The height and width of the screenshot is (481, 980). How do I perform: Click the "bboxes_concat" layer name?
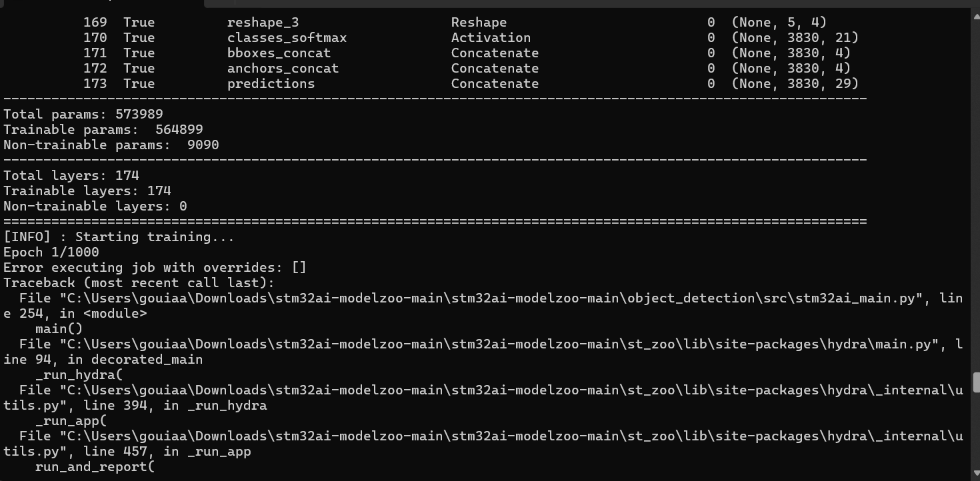point(279,53)
